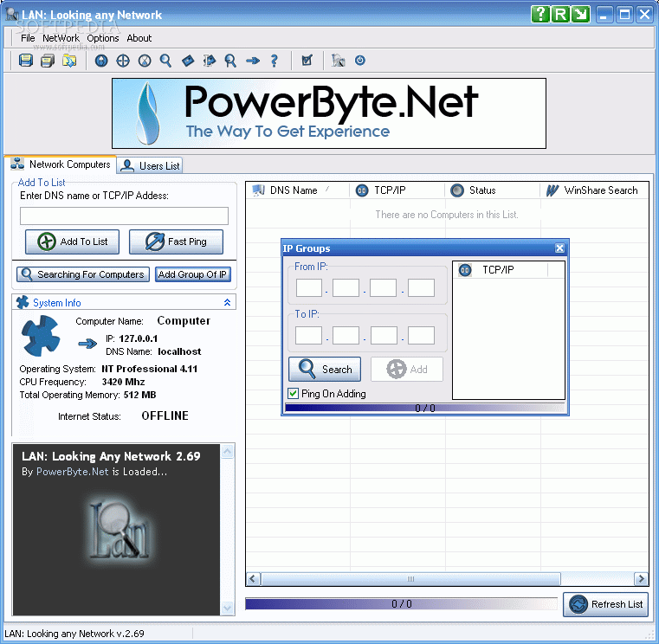Click the green R title bar button
The height and width of the screenshot is (644, 659).
[560, 15]
